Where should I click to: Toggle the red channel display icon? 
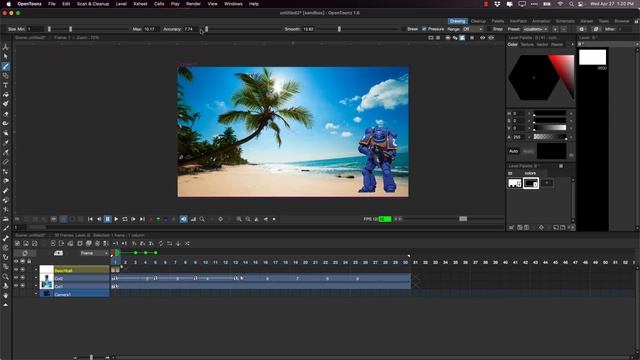click(151, 219)
